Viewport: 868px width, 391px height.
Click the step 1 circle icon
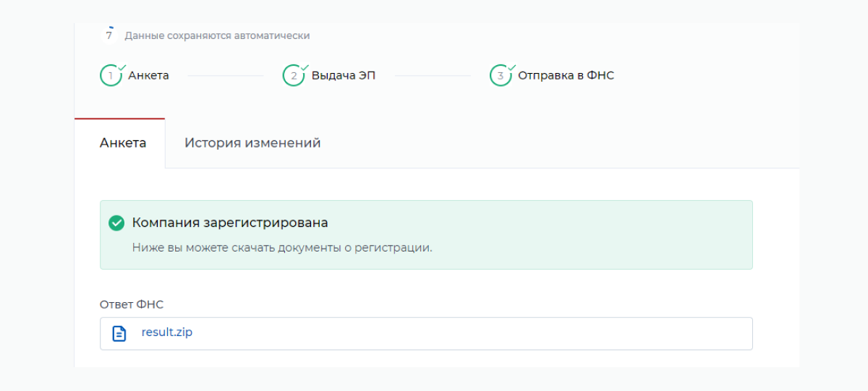111,76
